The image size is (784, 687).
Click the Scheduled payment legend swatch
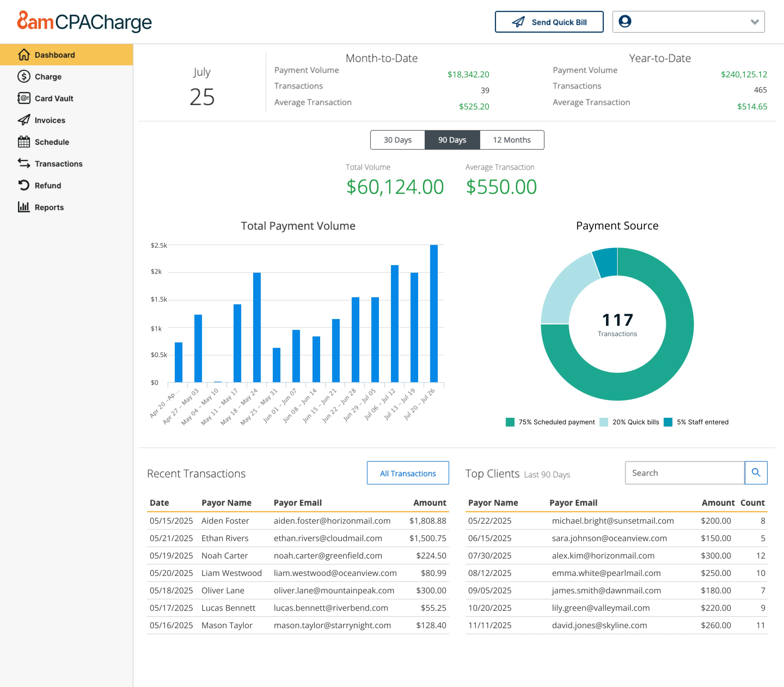pyautogui.click(x=510, y=422)
